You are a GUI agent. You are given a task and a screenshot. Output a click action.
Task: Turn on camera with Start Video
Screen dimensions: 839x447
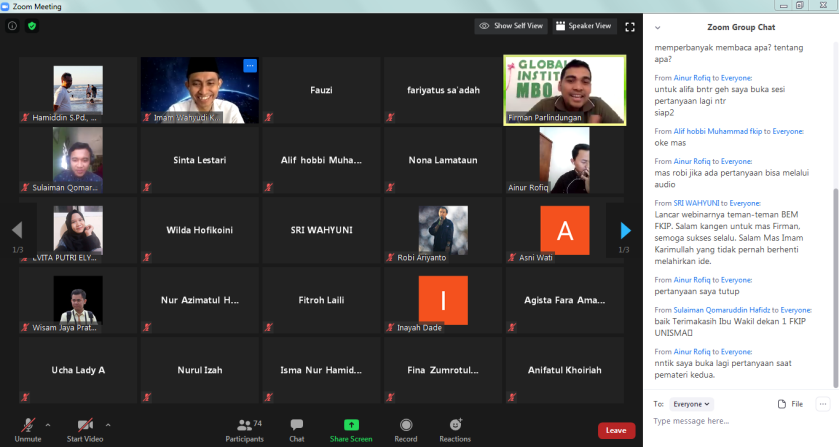[x=86, y=429]
